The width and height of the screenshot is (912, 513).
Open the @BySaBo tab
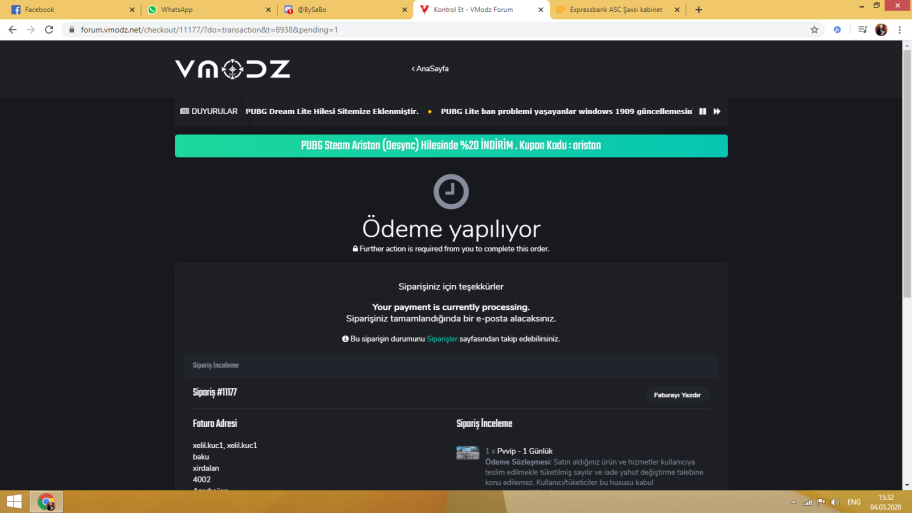(343, 9)
